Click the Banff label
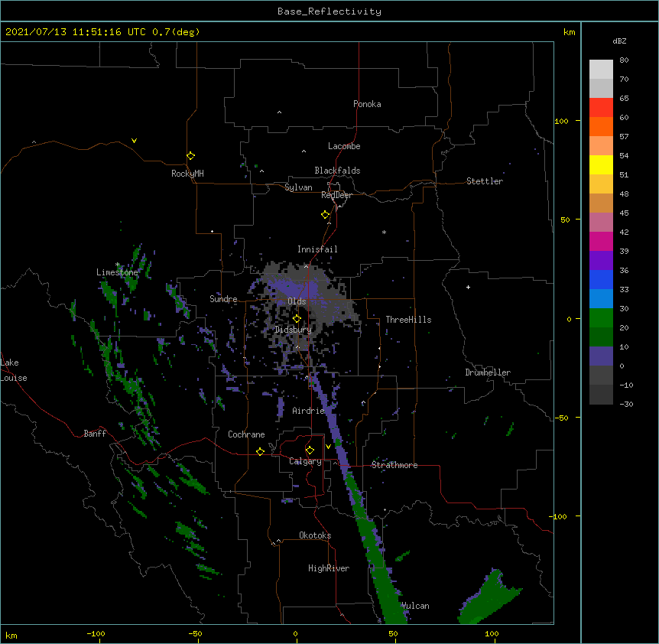The width and height of the screenshot is (659, 644). click(95, 434)
